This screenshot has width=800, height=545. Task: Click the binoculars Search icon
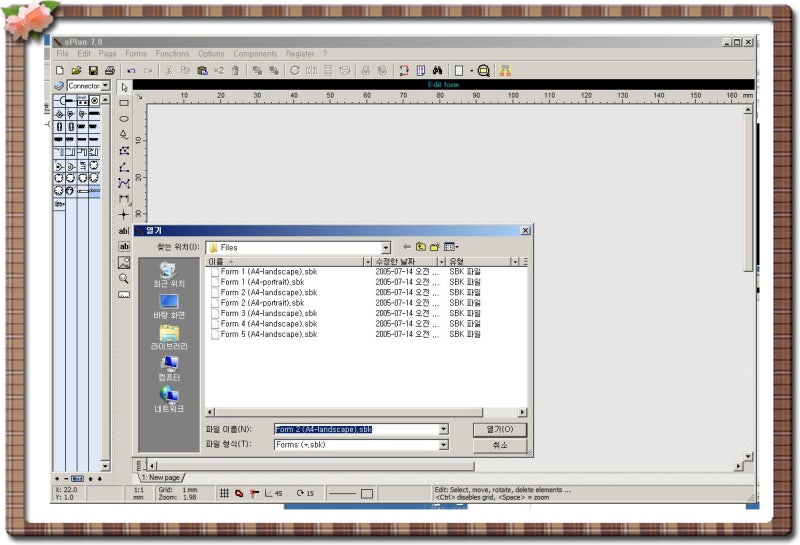[437, 70]
